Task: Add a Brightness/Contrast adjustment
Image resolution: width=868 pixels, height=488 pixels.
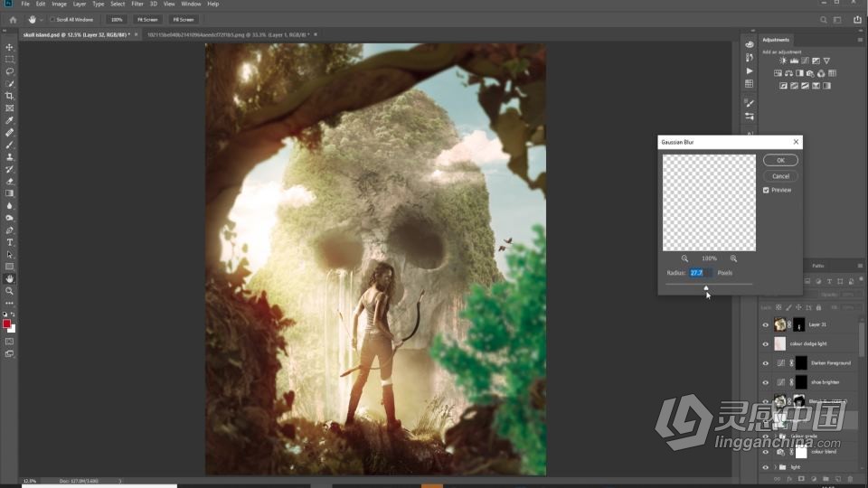Action: click(783, 61)
